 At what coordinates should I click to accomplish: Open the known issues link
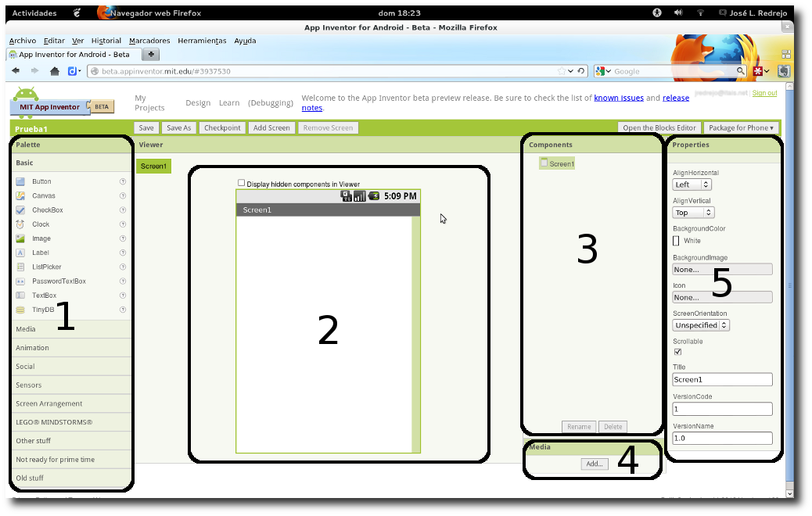619,98
